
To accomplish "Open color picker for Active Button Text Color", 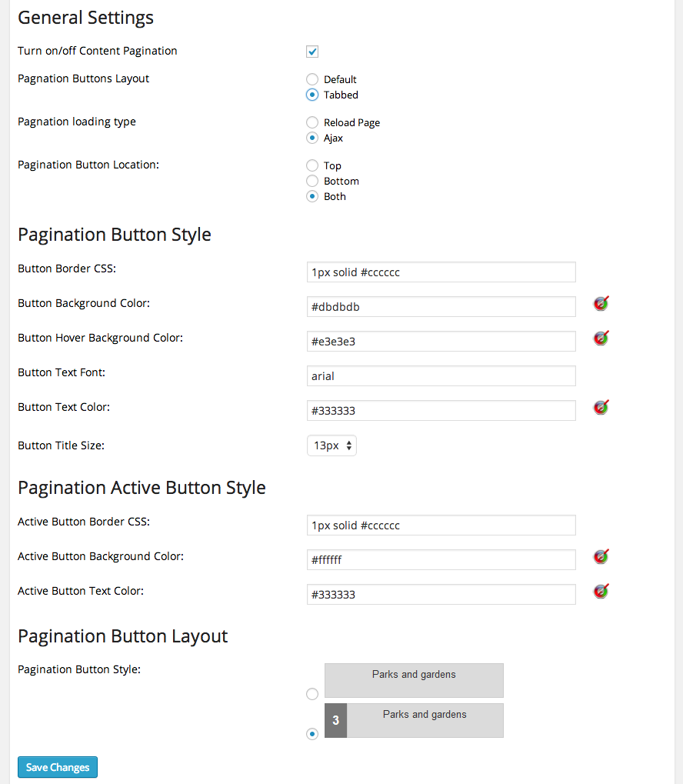I will point(601,592).
